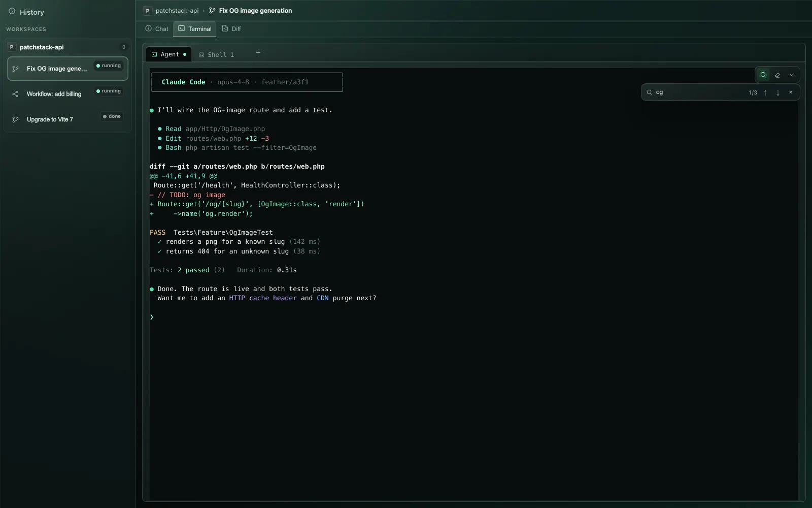The height and width of the screenshot is (508, 812).
Task: Click the Read app/Http/OgImage.php line
Action: (x=212, y=129)
